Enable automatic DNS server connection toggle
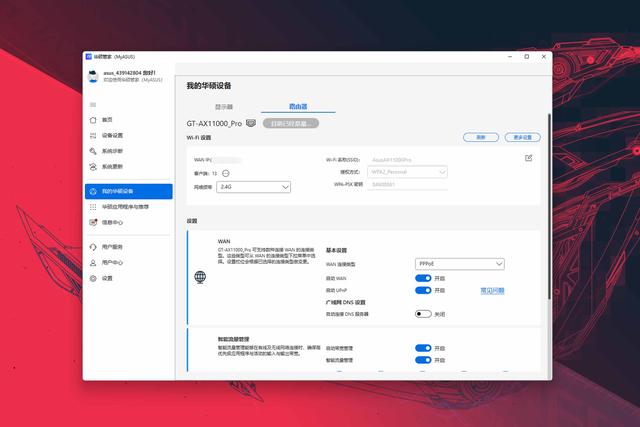Screen dimensions: 640x427 pyautogui.click(x=423, y=314)
